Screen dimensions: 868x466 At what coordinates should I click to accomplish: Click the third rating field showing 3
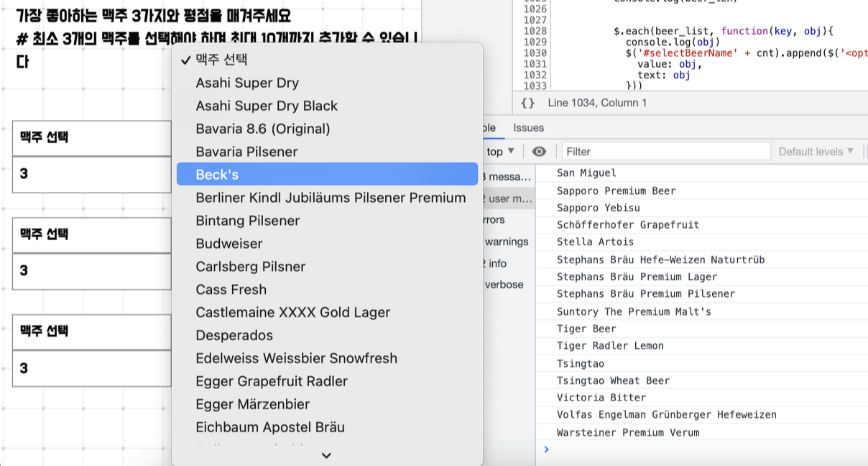click(92, 369)
